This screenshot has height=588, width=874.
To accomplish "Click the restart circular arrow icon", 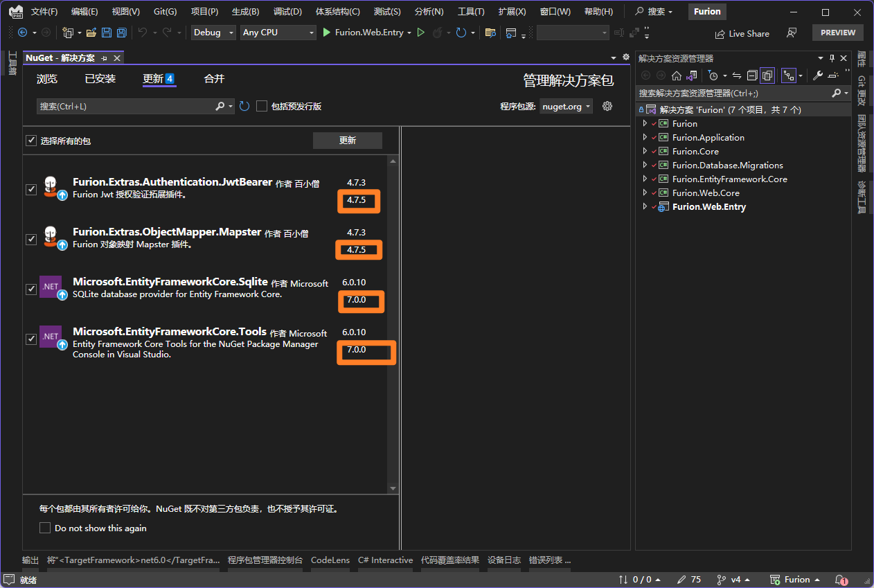I will pyautogui.click(x=461, y=33).
